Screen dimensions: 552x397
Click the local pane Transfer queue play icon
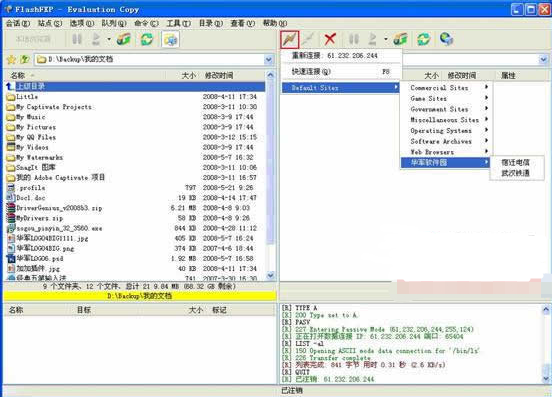(96, 39)
